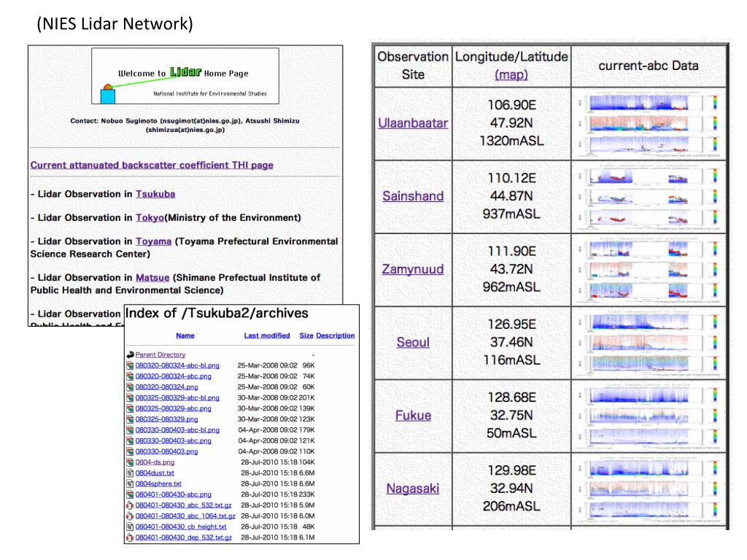Screen dimensions: 747x560
Task: Download 080401-080430_abc_1064.txt.gz
Action: 185,516
